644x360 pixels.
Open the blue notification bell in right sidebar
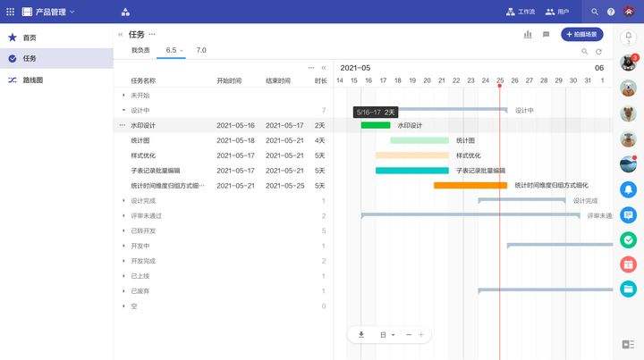[628, 189]
